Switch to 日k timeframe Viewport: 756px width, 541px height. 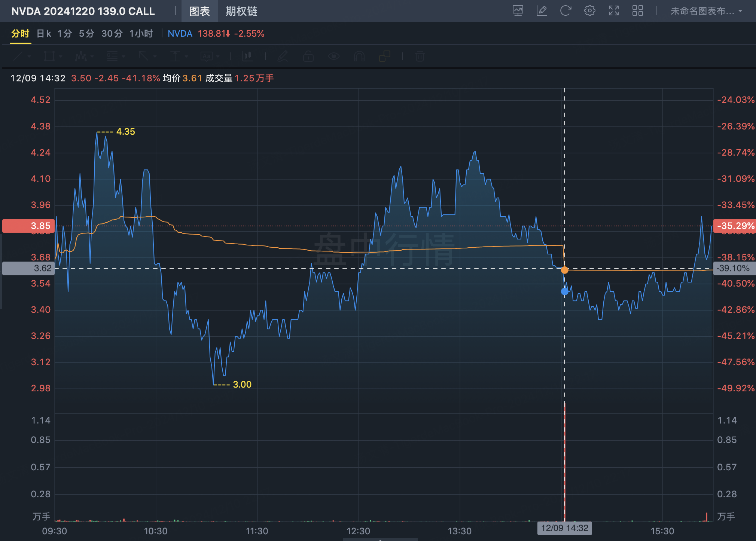[43, 34]
